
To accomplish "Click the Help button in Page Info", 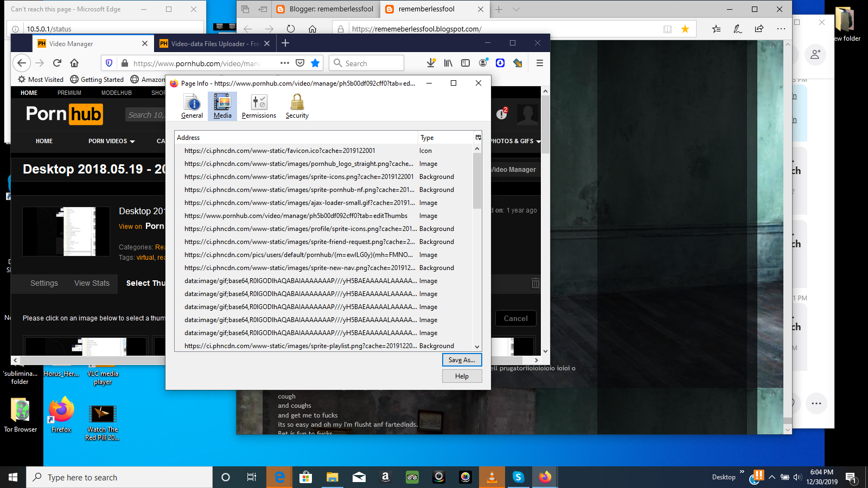I will pos(462,376).
